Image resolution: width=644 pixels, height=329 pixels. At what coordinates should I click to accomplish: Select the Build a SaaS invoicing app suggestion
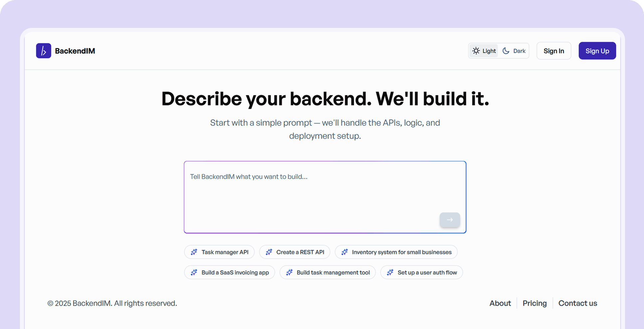coord(230,273)
